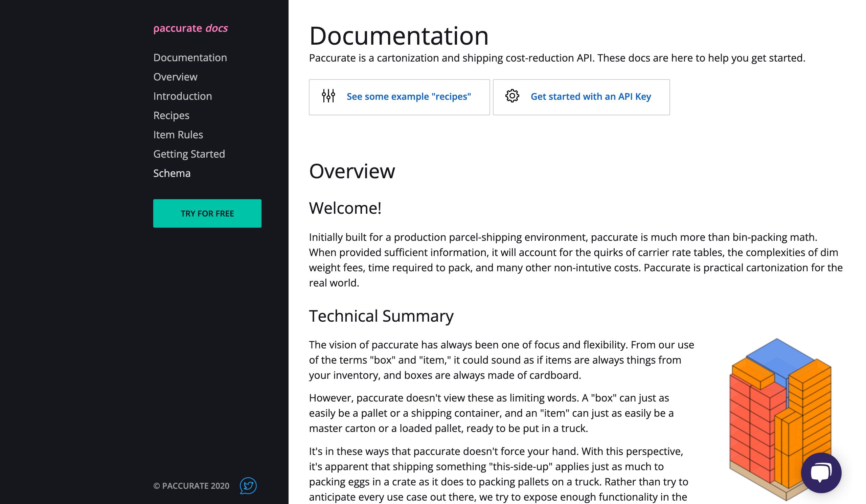Open Getting Started in sidebar
This screenshot has height=504, width=866.
[x=189, y=154]
